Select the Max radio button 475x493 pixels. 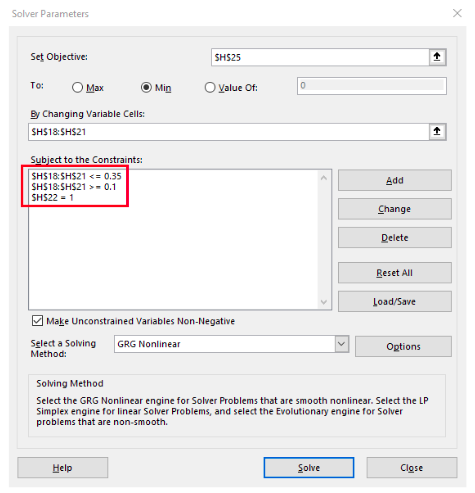tap(77, 88)
